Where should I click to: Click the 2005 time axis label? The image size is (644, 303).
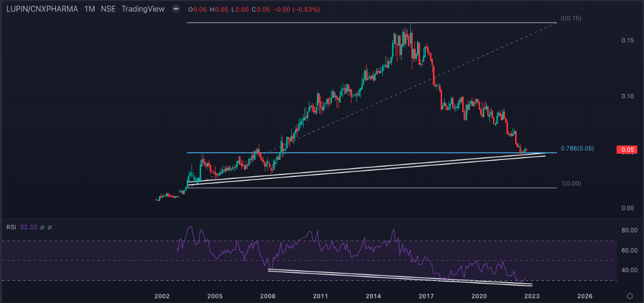tap(214, 296)
